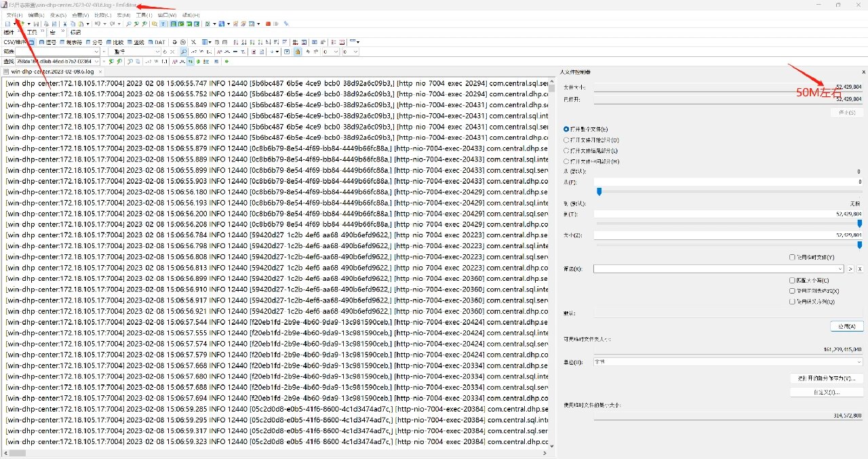This screenshot has height=459, width=868.
Task: Click the highlighted T icon in main toolbar
Action: pos(163,24)
